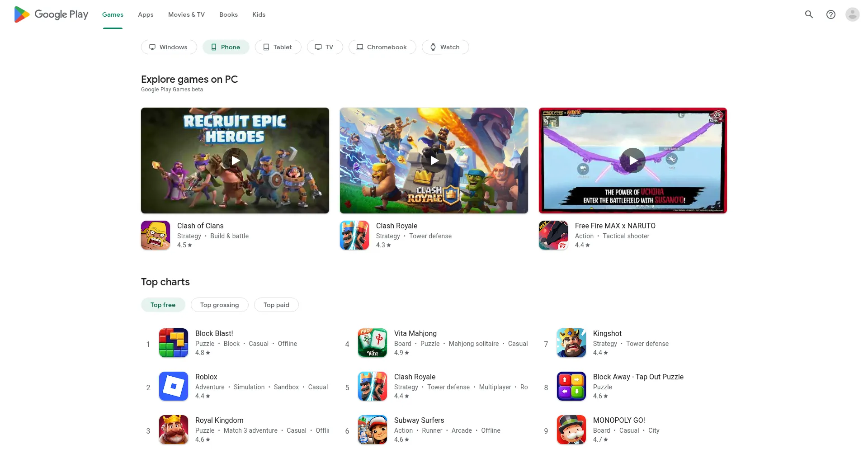Click the 'Explore games on PC' heading
Screen dimensions: 868x449
click(x=189, y=79)
